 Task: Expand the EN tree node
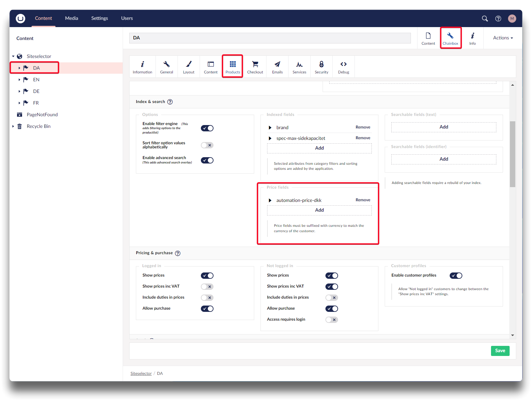click(19, 80)
